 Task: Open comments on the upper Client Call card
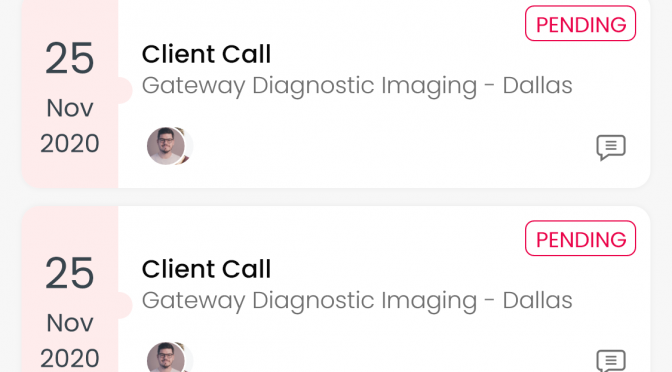pos(611,147)
